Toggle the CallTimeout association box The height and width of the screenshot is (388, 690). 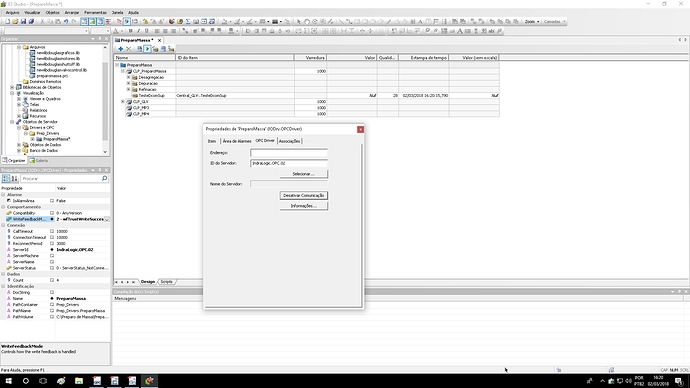(x=52, y=231)
